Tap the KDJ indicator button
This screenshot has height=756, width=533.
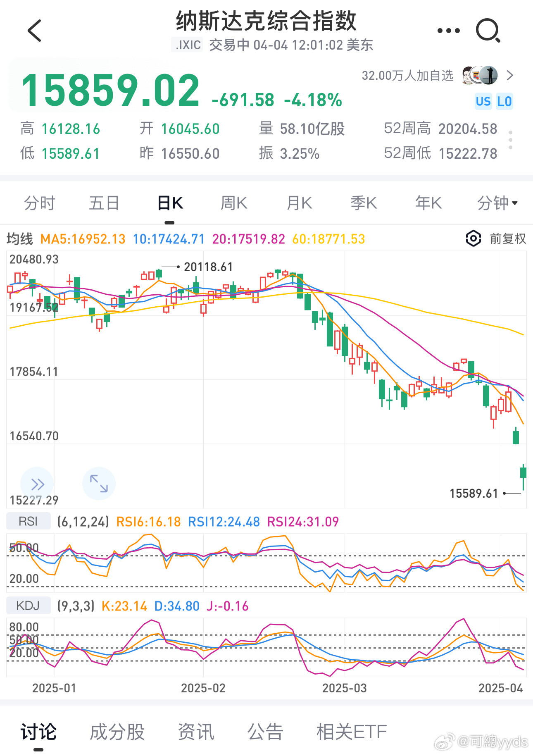28,606
